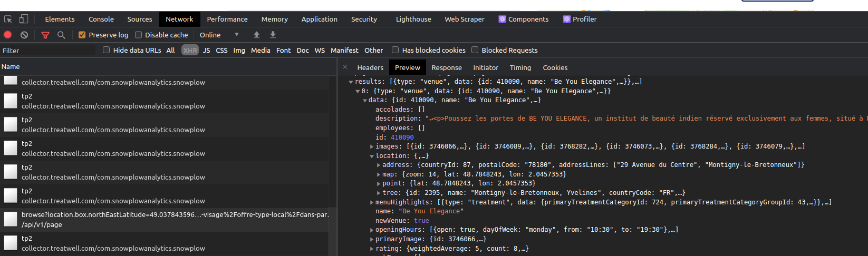Click the Name column header
The width and height of the screenshot is (868, 256).
168,66
